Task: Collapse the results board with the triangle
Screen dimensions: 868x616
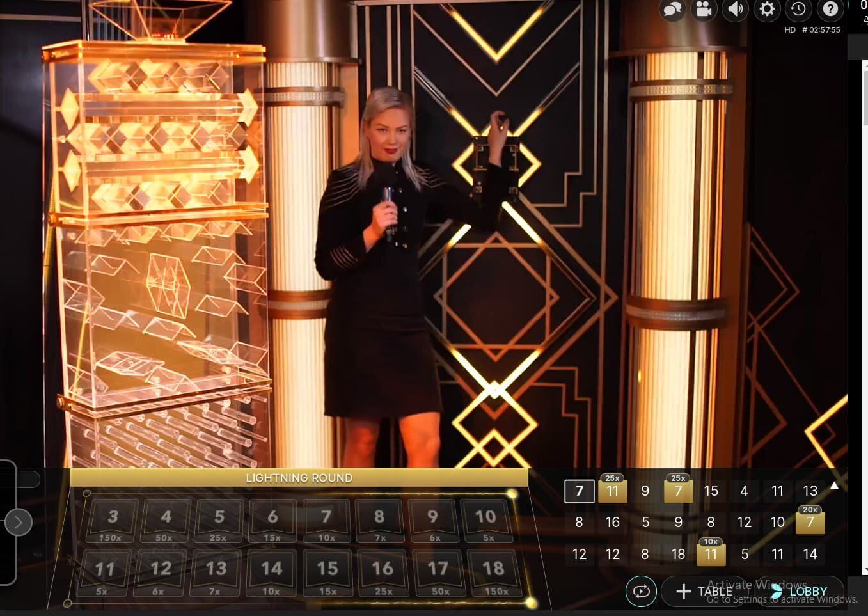Action: (x=835, y=485)
